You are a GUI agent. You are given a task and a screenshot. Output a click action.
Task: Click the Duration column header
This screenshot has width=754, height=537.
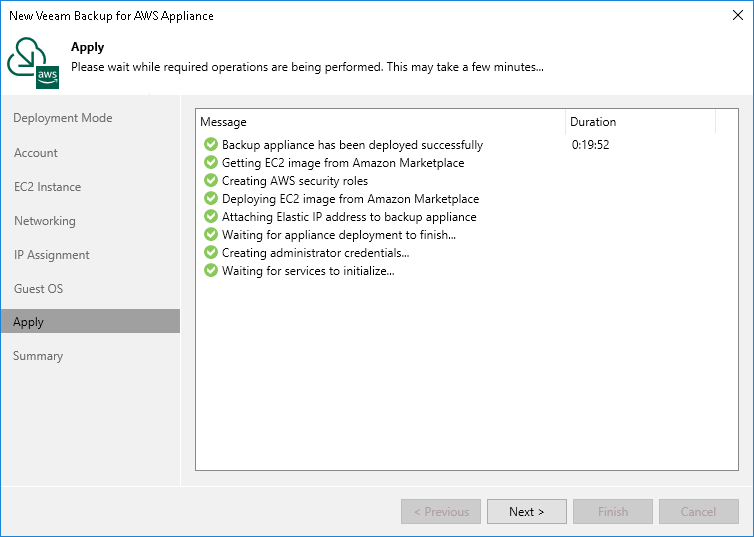pyautogui.click(x=640, y=122)
